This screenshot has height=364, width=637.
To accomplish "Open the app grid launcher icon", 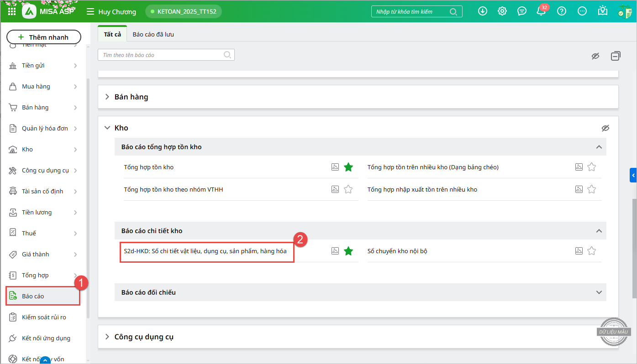I will (12, 11).
